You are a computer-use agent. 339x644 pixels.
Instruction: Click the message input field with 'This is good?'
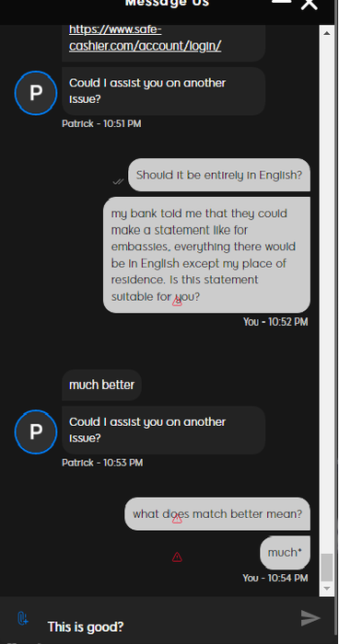(169, 627)
